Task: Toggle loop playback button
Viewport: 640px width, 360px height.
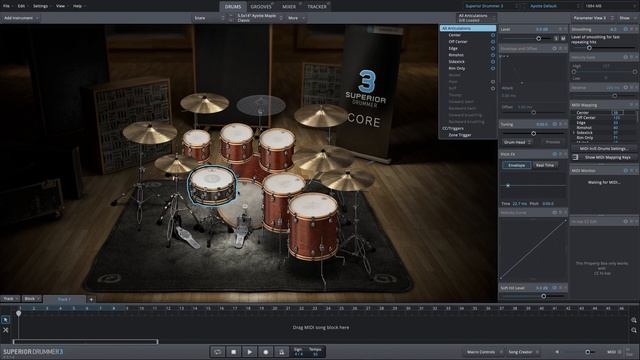Action: 218,352
